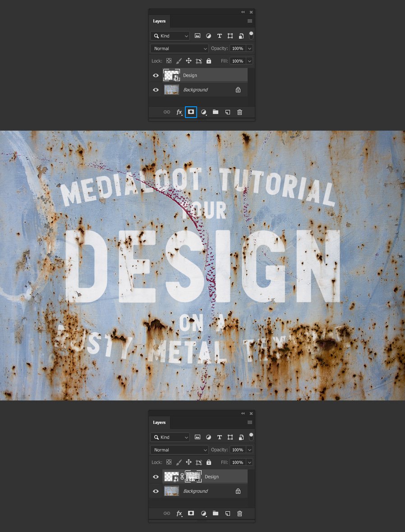Lock transparent pixels in the top Layers panel

point(169,61)
